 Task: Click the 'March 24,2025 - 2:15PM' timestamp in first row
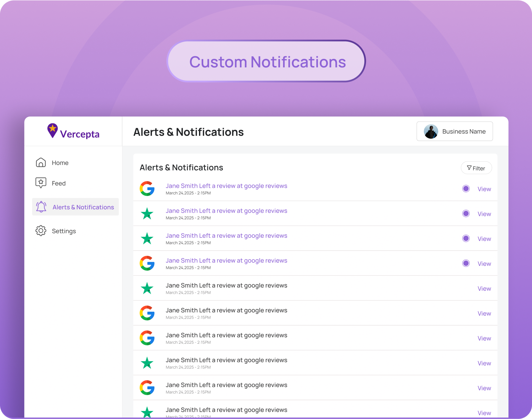point(188,193)
